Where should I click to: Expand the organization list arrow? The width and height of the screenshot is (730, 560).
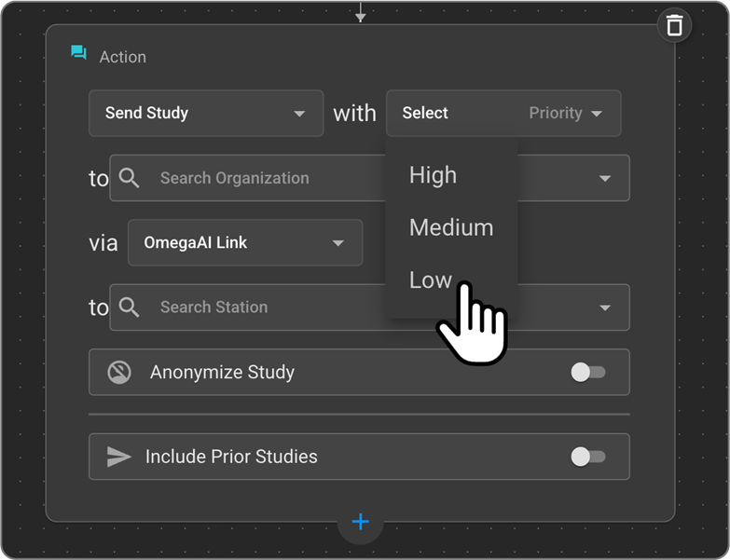coord(604,178)
